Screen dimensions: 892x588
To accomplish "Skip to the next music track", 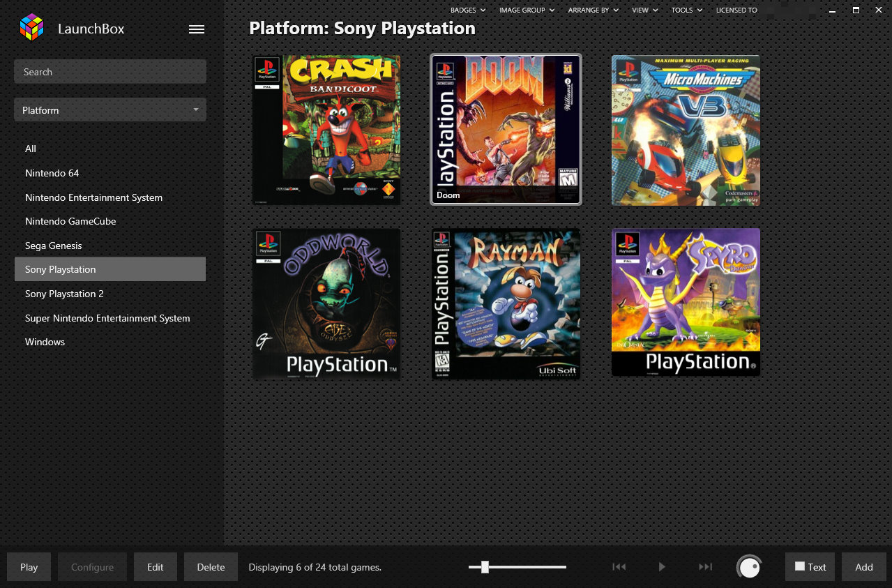I will pyautogui.click(x=705, y=567).
